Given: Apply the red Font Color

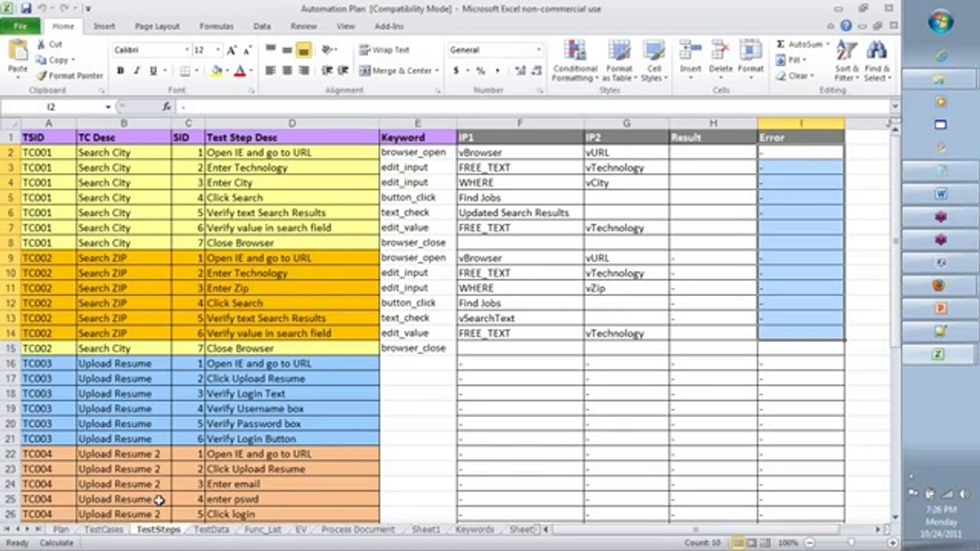Looking at the screenshot, I should coord(240,70).
